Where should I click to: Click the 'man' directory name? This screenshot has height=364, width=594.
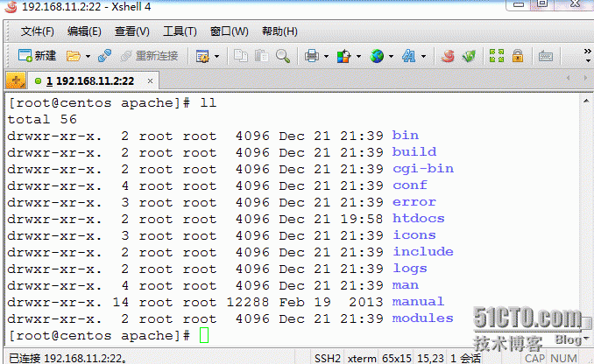click(x=406, y=285)
